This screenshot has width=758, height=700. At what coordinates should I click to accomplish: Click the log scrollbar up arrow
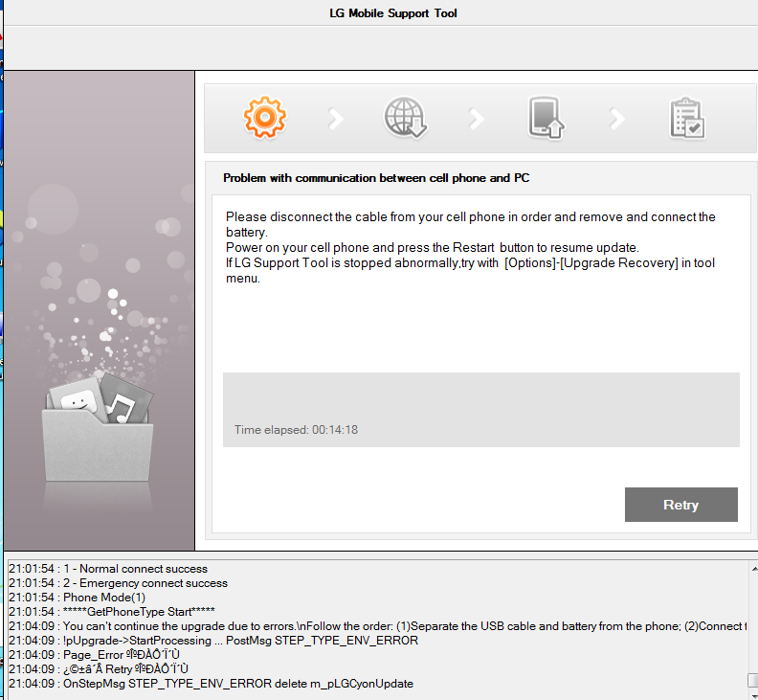pyautogui.click(x=753, y=570)
